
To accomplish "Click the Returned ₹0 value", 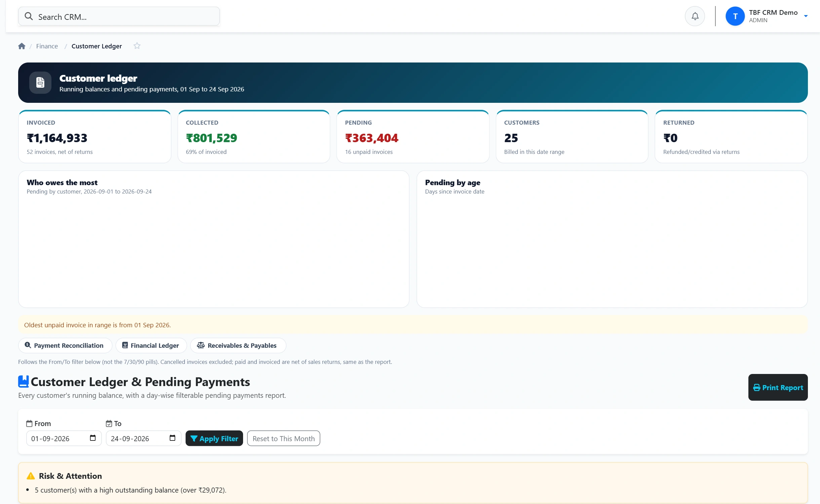I will click(670, 138).
